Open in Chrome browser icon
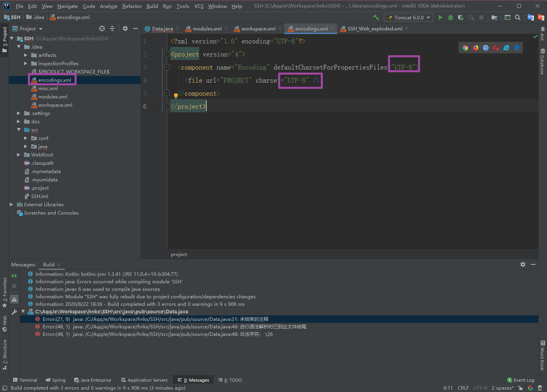 [465, 48]
